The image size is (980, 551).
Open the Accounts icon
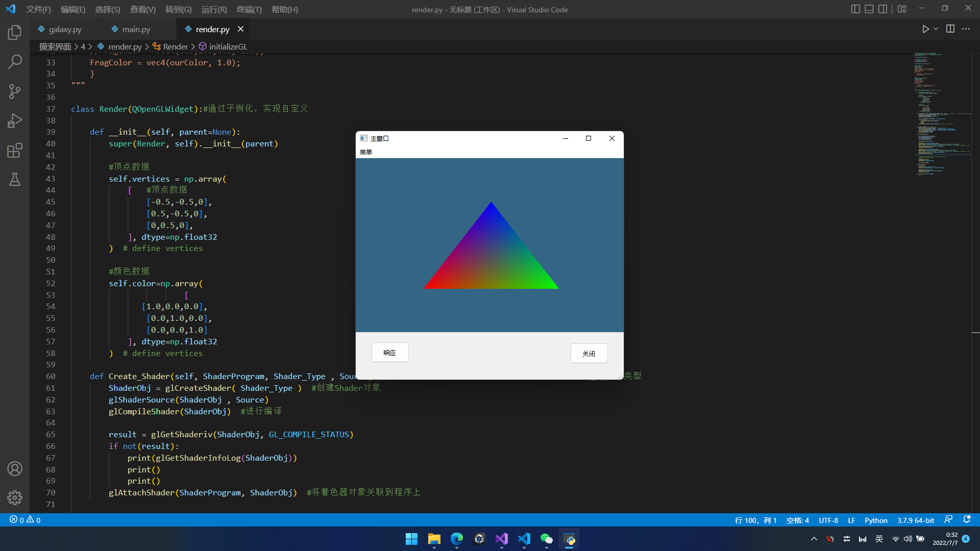(x=15, y=468)
